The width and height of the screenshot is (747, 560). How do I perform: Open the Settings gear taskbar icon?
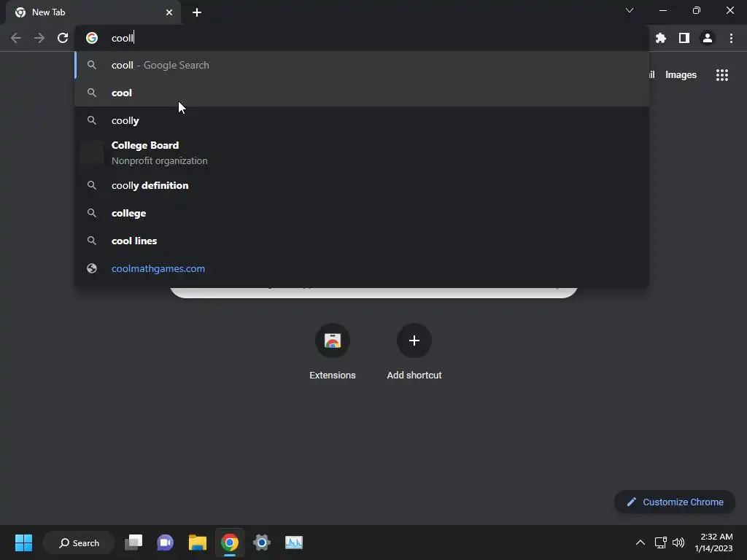(262, 542)
